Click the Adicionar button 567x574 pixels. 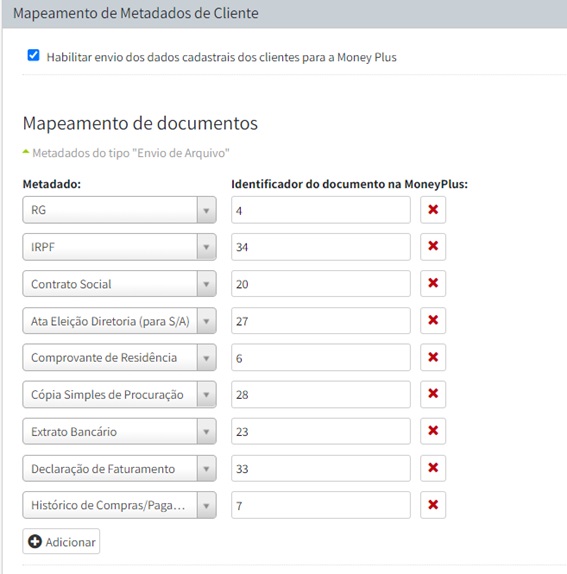click(x=61, y=541)
